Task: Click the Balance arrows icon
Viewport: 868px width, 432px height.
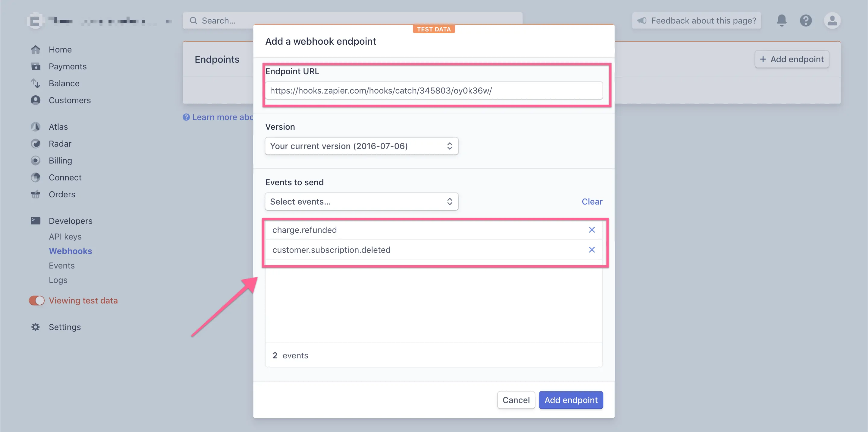Action: click(x=35, y=83)
